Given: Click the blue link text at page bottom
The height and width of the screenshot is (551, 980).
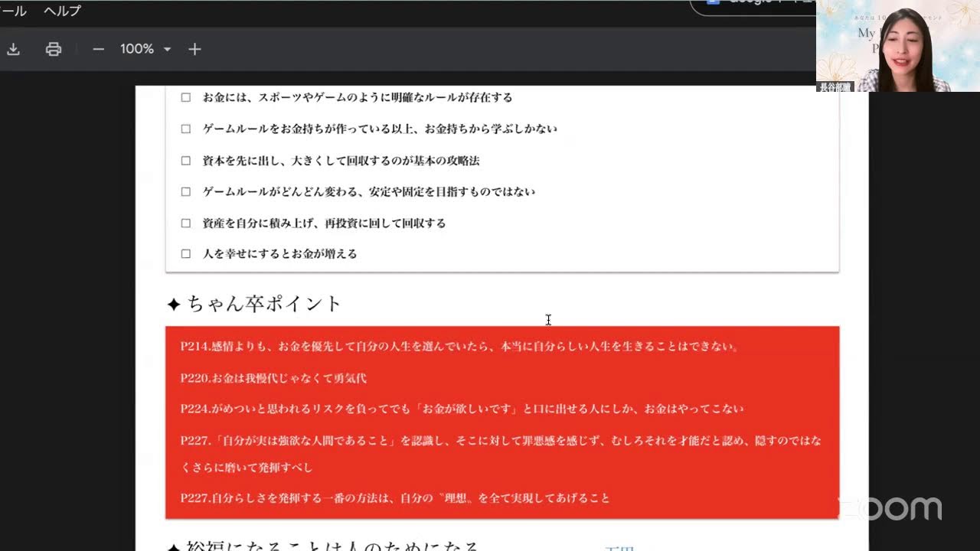Looking at the screenshot, I should [x=619, y=546].
